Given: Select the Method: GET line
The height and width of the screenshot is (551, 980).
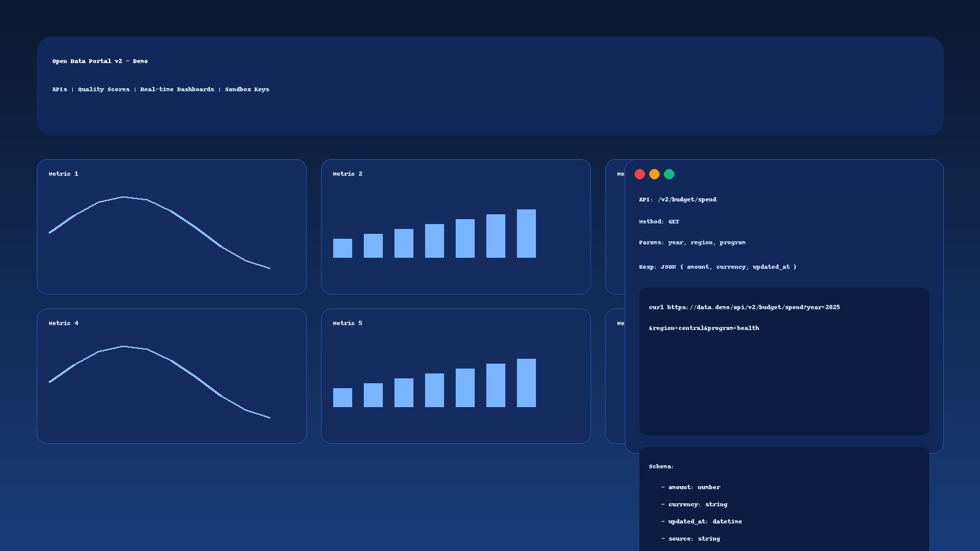Looking at the screenshot, I should [659, 222].
